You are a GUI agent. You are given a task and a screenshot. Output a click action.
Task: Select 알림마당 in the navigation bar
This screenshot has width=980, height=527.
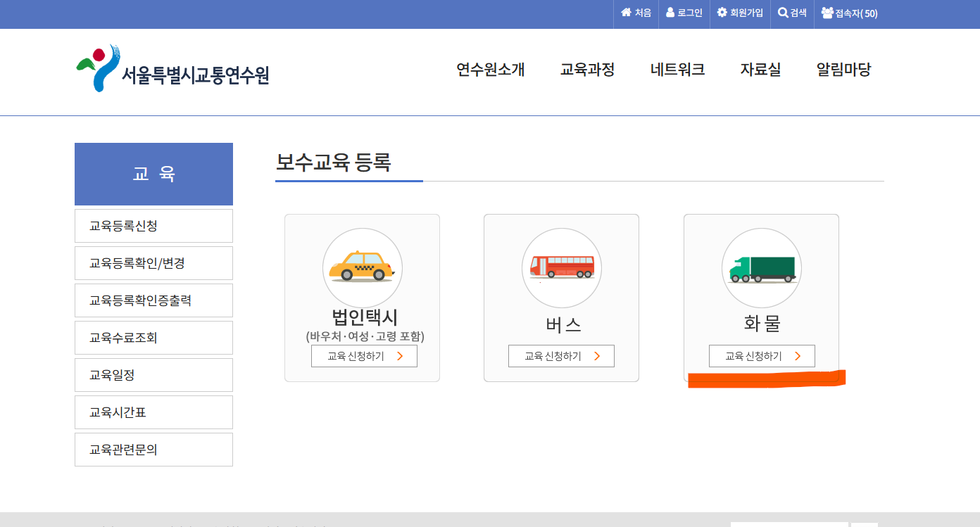click(x=843, y=70)
